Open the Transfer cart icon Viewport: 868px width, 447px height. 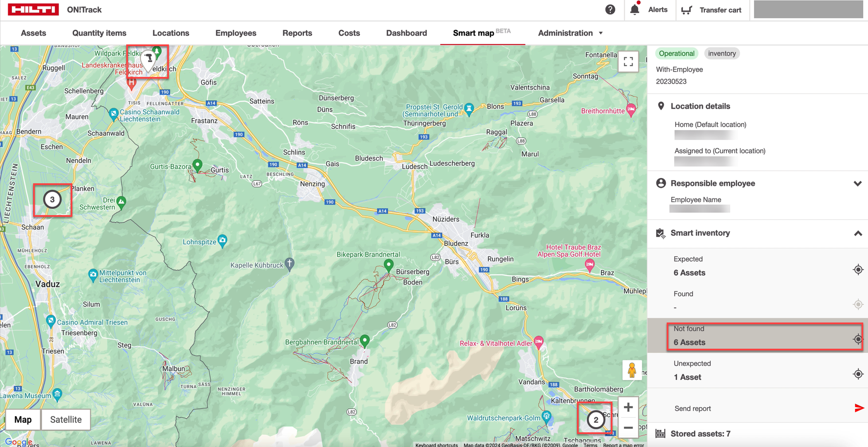[x=687, y=10]
